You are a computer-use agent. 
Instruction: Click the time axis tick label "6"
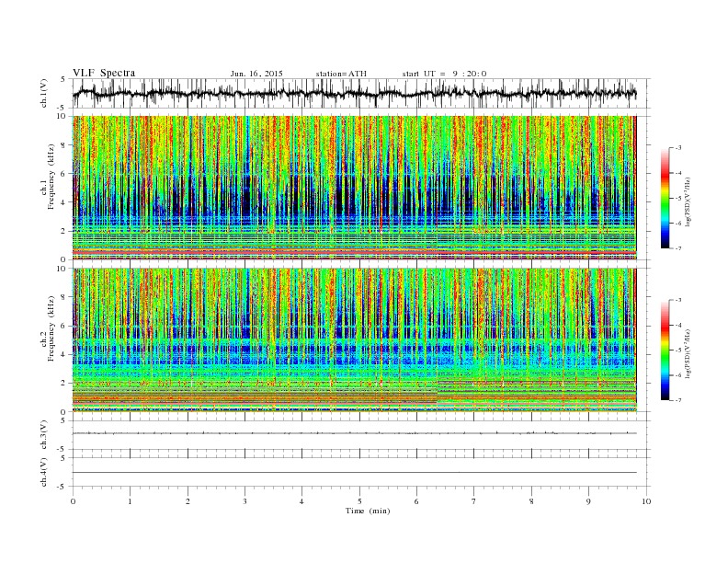click(x=416, y=501)
